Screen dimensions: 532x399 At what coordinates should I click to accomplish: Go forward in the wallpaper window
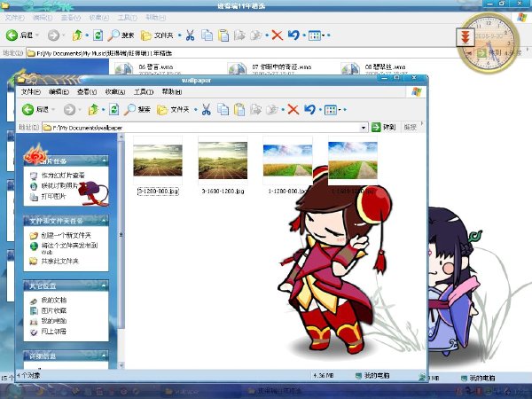[69, 109]
